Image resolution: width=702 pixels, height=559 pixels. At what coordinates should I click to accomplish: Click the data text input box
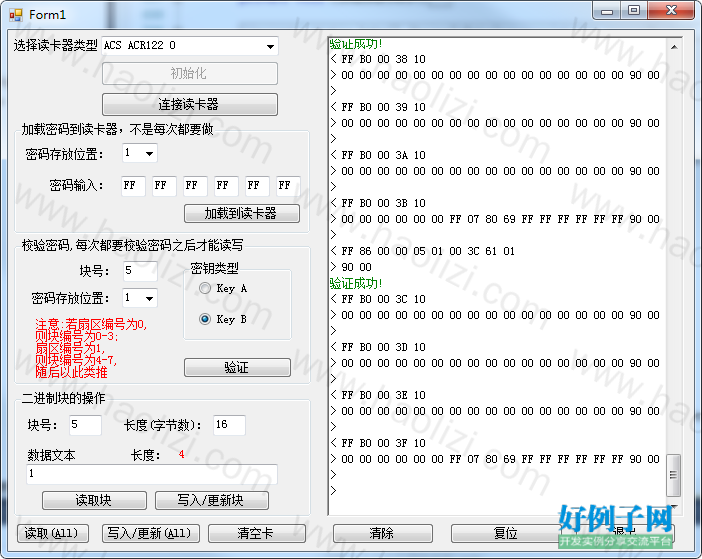point(152,474)
